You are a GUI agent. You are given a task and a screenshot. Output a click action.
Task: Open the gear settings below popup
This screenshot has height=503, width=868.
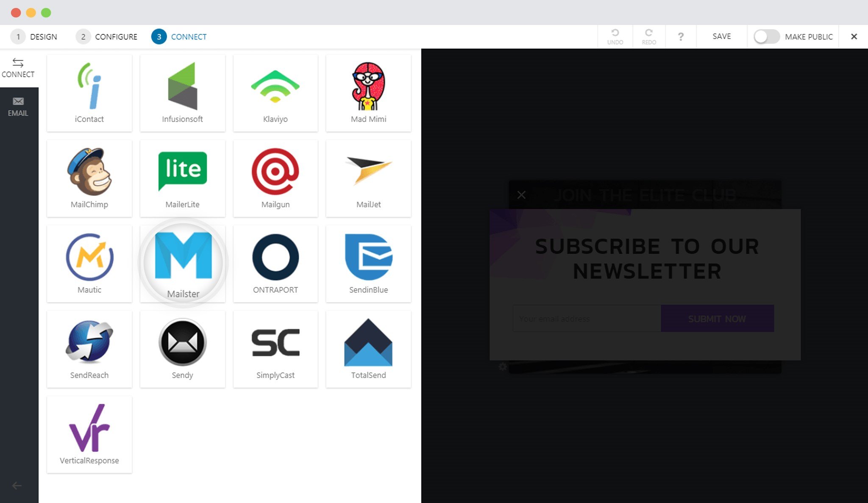coord(503,367)
